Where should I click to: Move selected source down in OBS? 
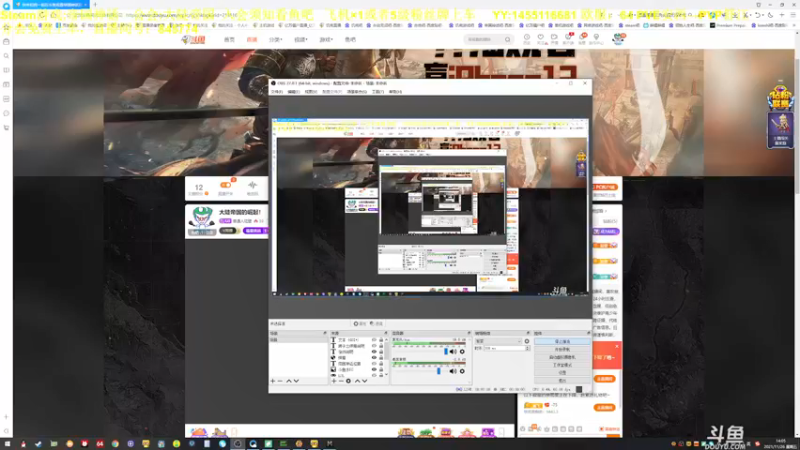point(364,381)
